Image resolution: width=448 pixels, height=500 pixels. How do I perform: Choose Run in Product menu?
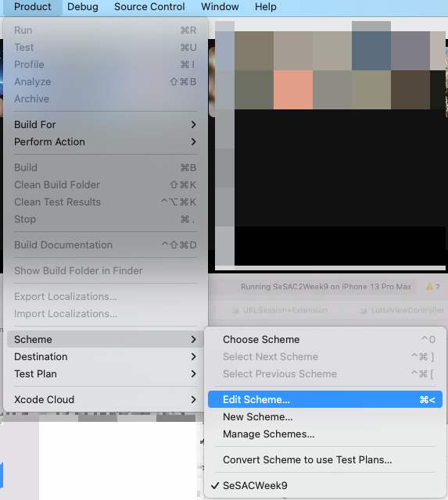click(x=106, y=30)
